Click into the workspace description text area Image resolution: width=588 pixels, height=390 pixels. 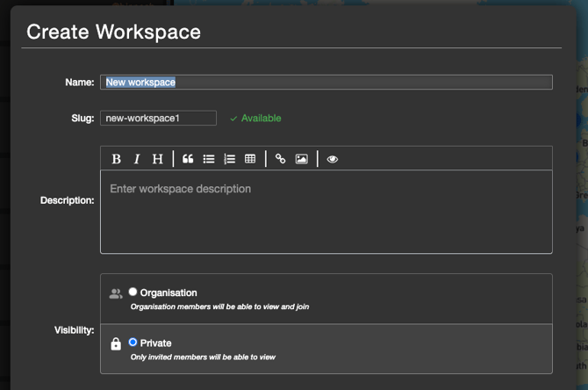(x=326, y=212)
